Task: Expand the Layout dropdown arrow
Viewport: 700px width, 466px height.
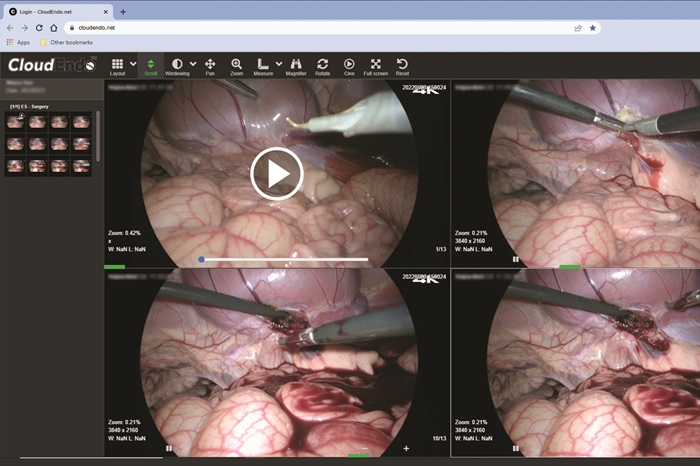Action: (133, 64)
